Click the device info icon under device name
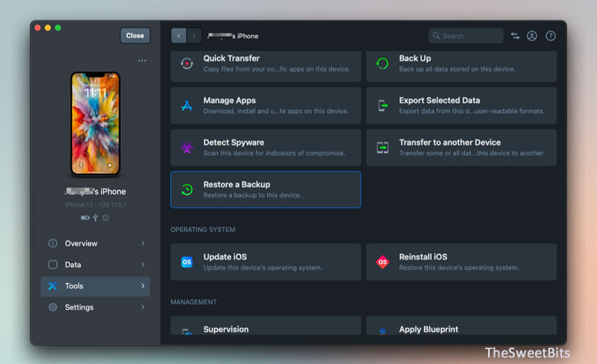The height and width of the screenshot is (364, 597). pyautogui.click(x=105, y=218)
